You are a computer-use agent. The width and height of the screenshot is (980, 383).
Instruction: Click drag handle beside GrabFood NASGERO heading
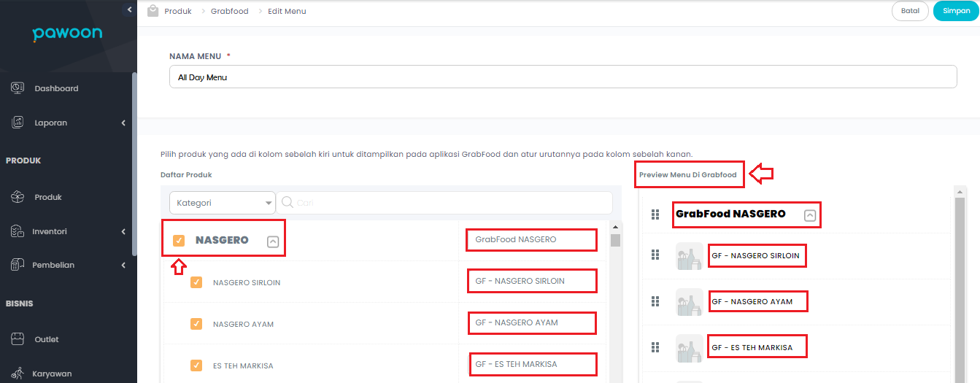tap(655, 214)
